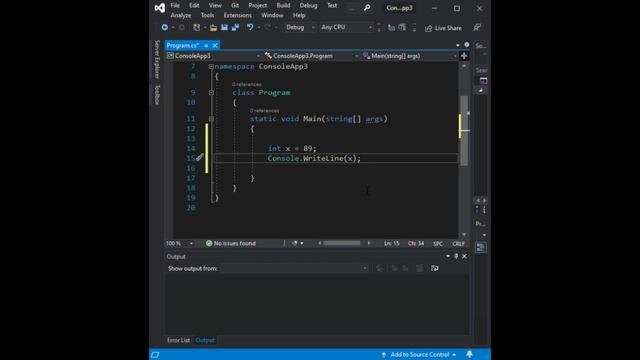This screenshot has height=360, width=640.
Task: Open the Analyze menu
Action: (x=181, y=15)
